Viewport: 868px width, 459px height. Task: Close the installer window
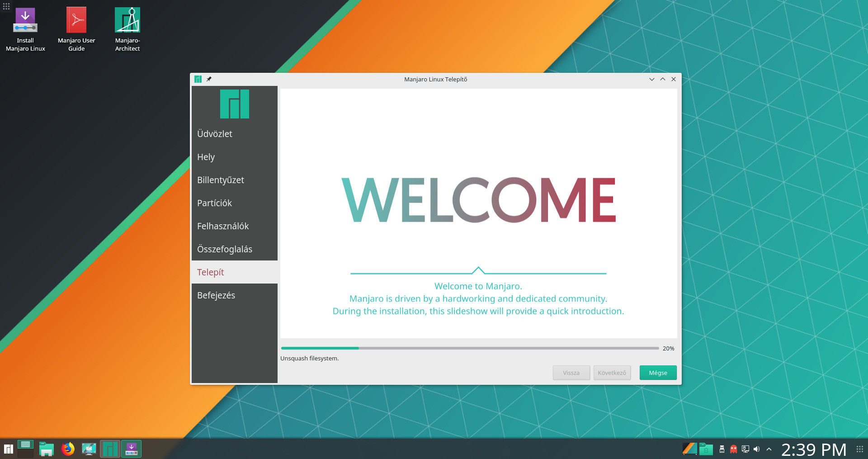pyautogui.click(x=674, y=79)
